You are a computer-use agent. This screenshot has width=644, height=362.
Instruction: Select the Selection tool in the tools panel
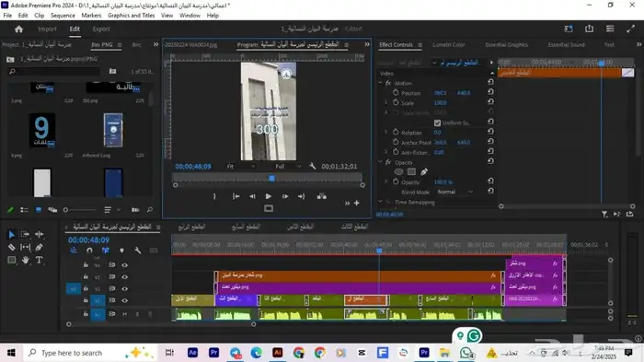[x=11, y=235]
